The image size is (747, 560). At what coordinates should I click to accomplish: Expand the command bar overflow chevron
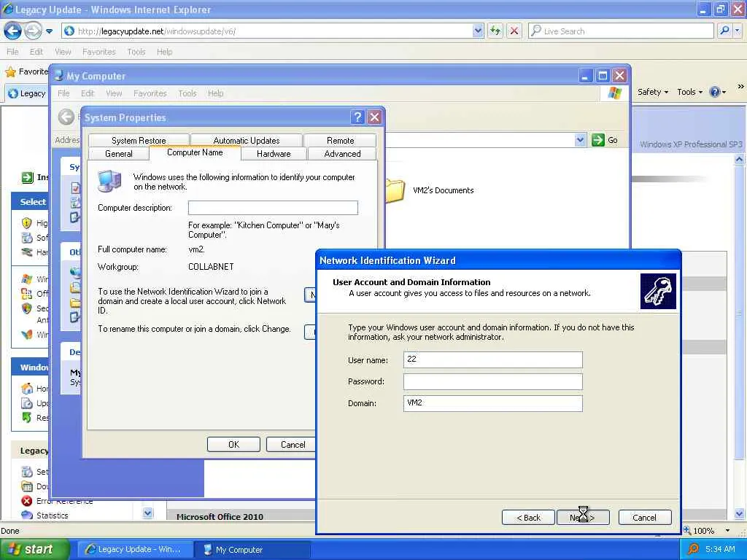pyautogui.click(x=740, y=86)
